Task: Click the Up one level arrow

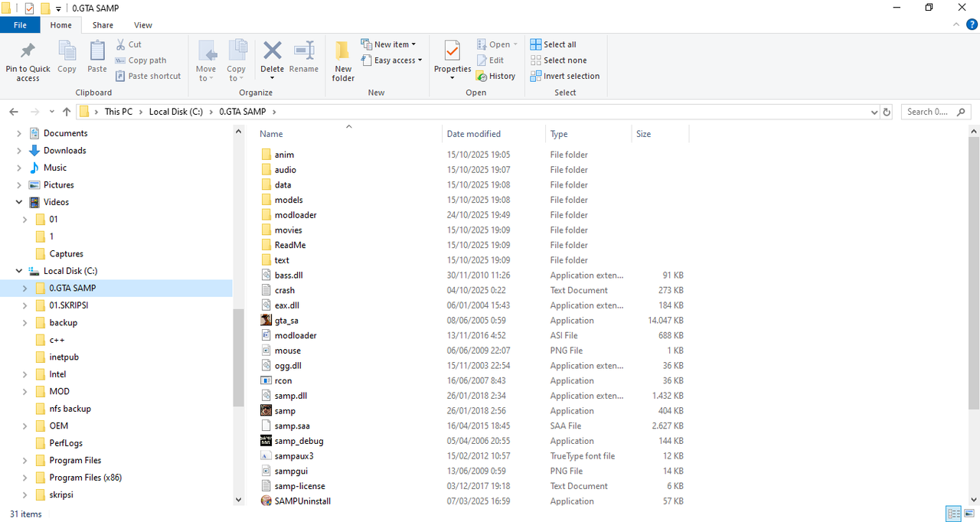Action: click(x=67, y=112)
